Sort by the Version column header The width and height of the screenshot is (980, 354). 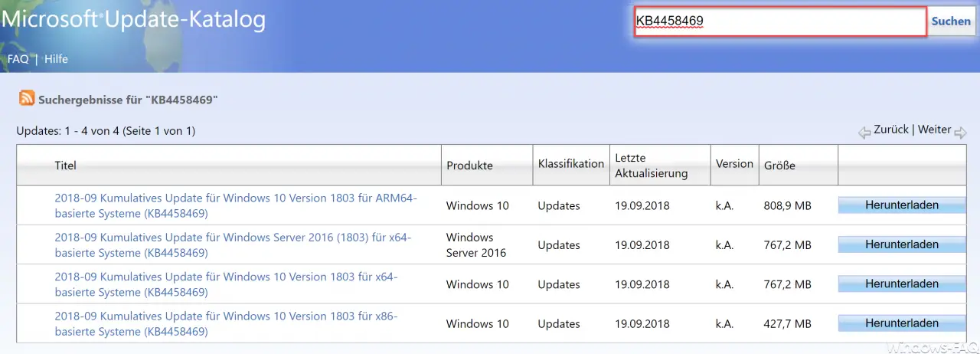pyautogui.click(x=734, y=163)
